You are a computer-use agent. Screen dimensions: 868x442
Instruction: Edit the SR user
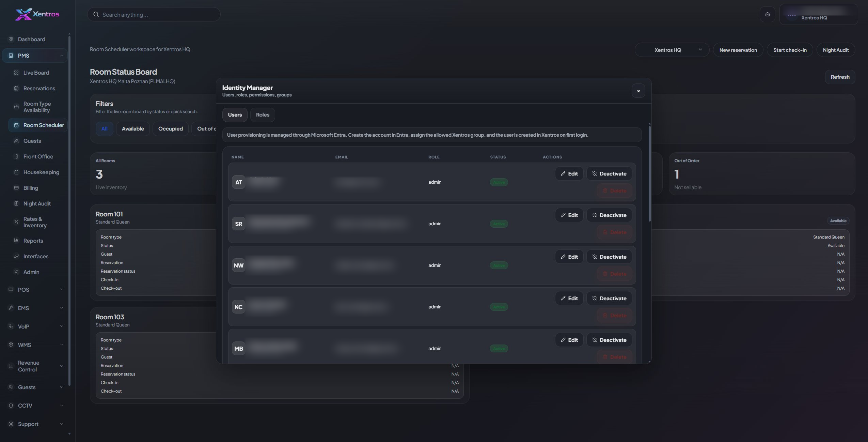point(569,215)
